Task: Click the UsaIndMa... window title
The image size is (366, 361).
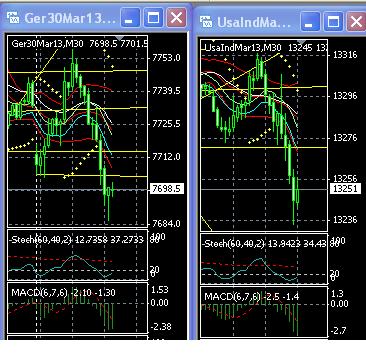Action: pos(254,22)
